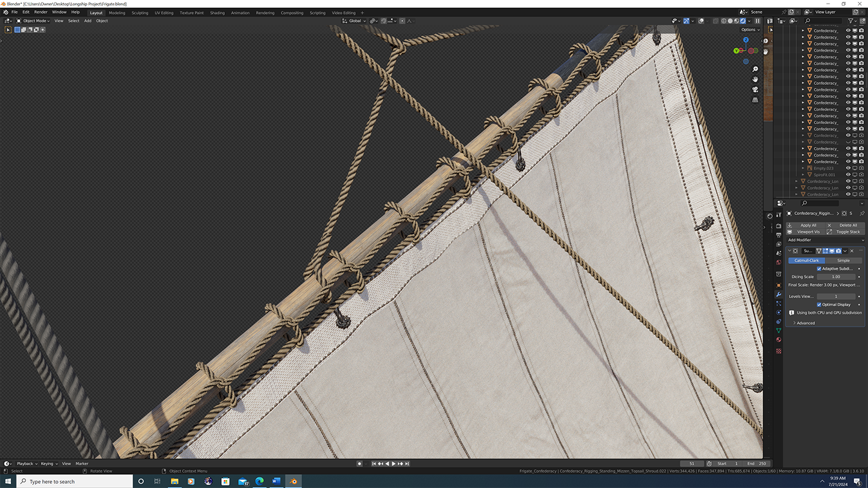Open the Render menu
Viewport: 868px width, 488px height.
[x=40, y=12]
